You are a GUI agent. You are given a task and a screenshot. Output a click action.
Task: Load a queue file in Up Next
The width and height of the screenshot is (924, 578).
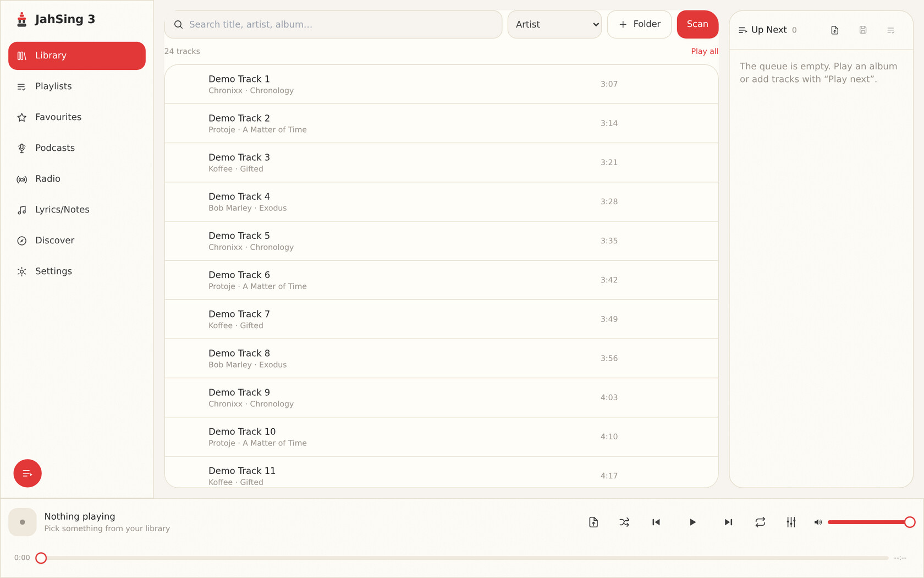tap(834, 30)
